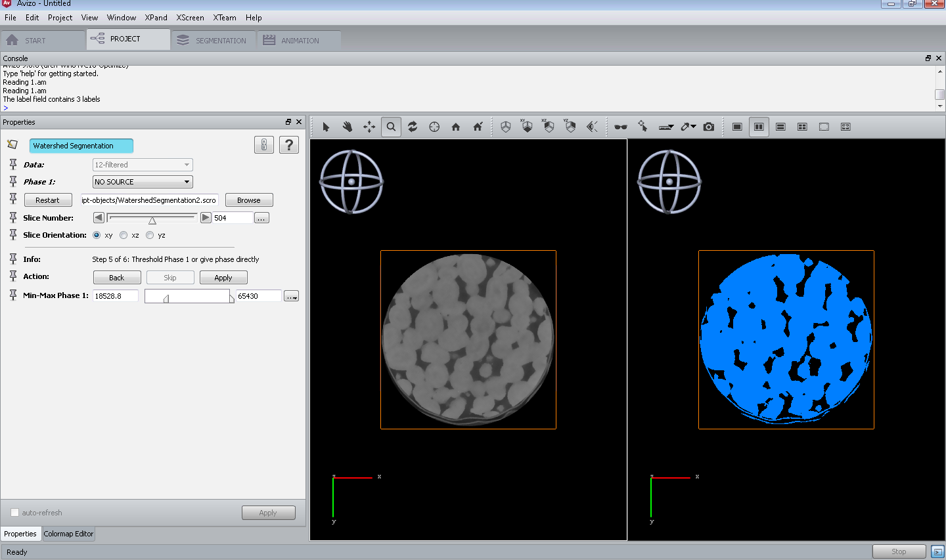Viewport: 946px width, 560px height.
Task: Select the hand trackball tool
Action: coord(348,127)
